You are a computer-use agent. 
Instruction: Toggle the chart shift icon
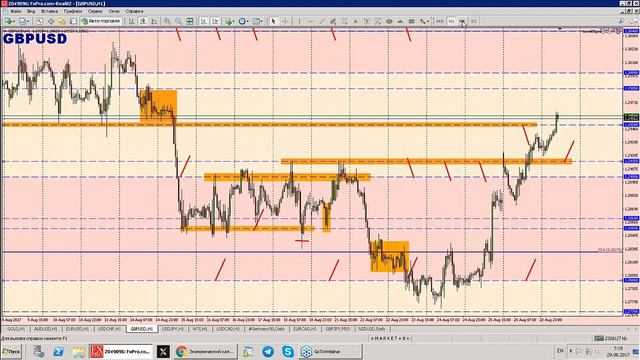pos(215,21)
